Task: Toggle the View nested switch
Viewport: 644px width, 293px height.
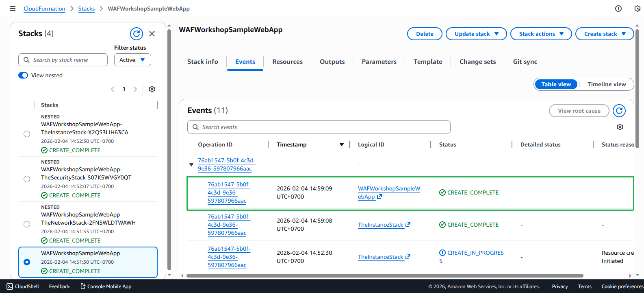Action: 23,75
